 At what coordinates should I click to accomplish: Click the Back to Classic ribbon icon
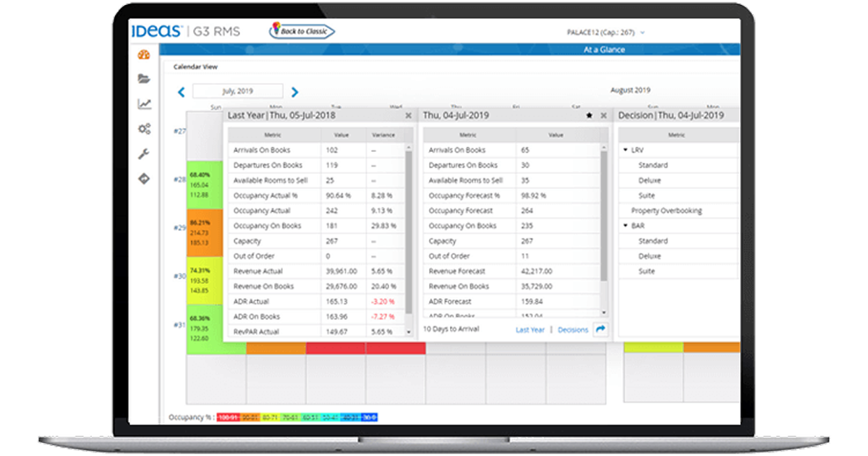[x=301, y=31]
